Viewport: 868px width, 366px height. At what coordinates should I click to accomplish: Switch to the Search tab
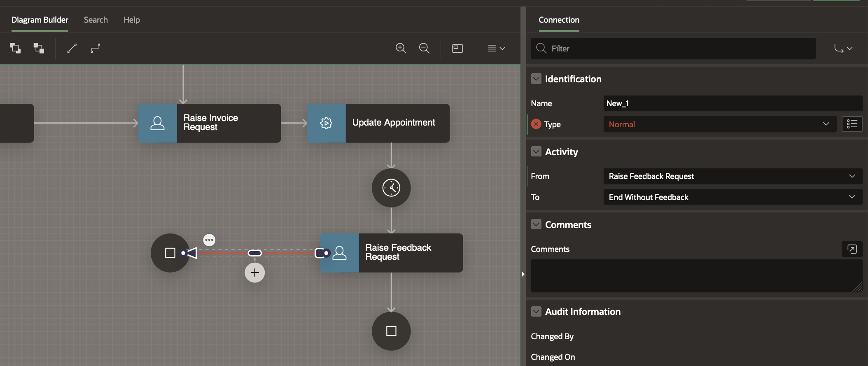(96, 20)
